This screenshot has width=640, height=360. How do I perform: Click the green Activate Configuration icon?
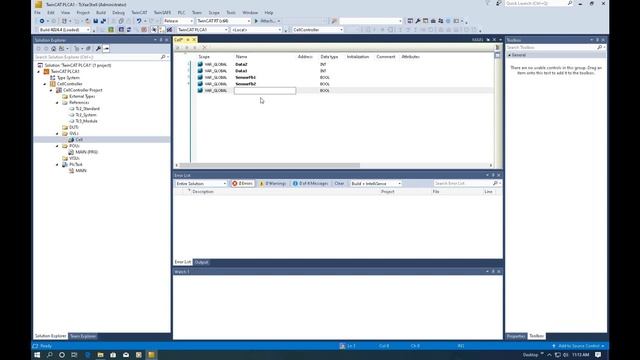point(111,30)
